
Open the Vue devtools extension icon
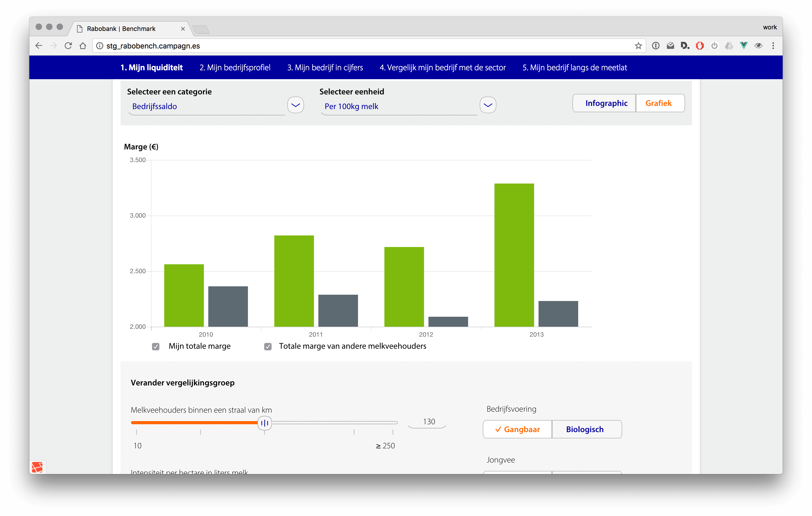click(743, 46)
